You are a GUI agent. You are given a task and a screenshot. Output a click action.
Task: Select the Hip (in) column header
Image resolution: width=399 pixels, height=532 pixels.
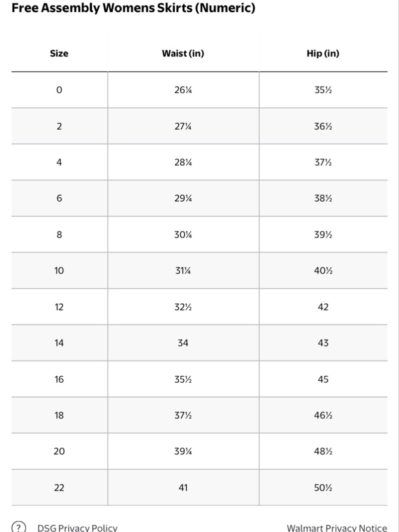pyautogui.click(x=323, y=53)
